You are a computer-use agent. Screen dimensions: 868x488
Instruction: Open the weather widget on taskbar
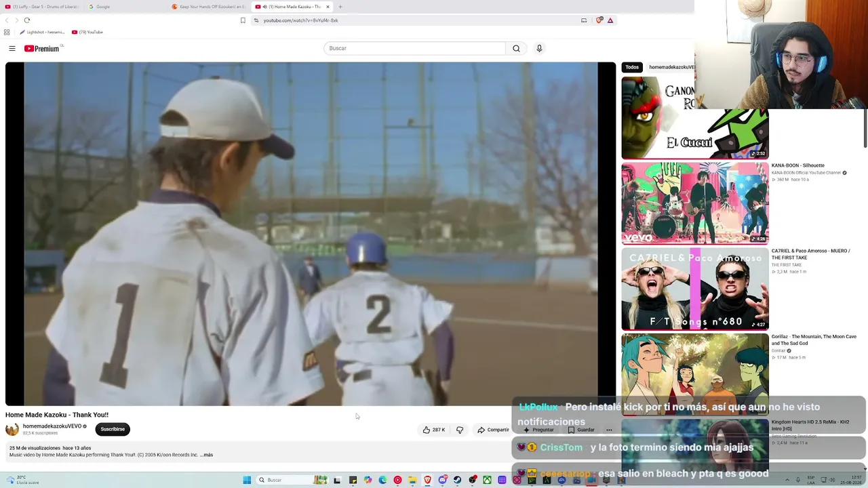pyautogui.click(x=22, y=480)
